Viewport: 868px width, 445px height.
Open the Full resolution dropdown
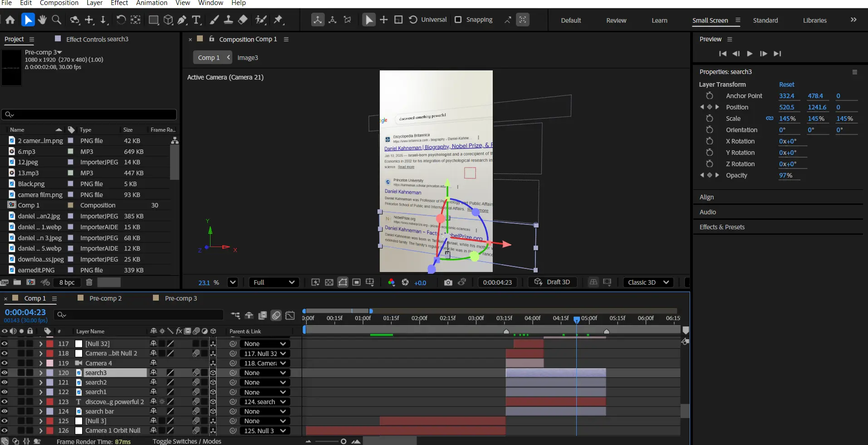[274, 282]
